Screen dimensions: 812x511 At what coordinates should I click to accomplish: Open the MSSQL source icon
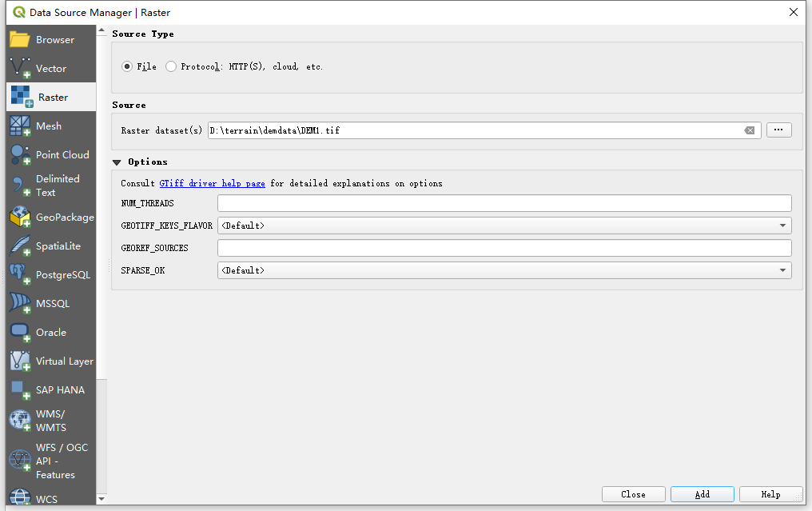tap(20, 304)
